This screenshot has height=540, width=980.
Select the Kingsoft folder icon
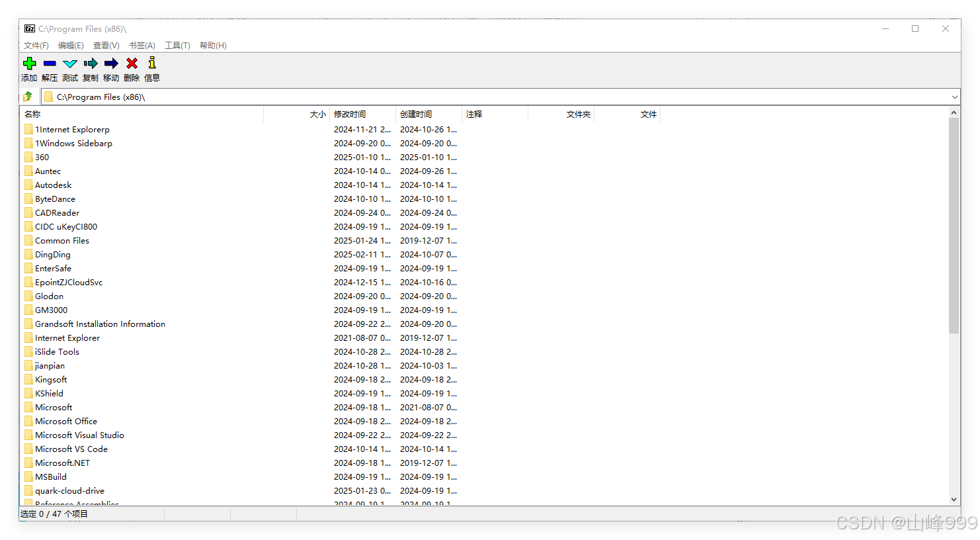click(x=28, y=379)
